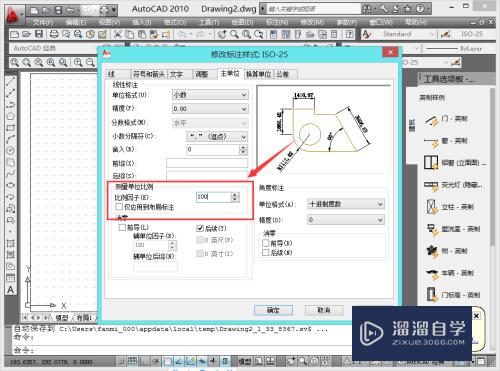Click the AutoCAD red application menu logo
This screenshot has width=500, height=371.
(13, 16)
